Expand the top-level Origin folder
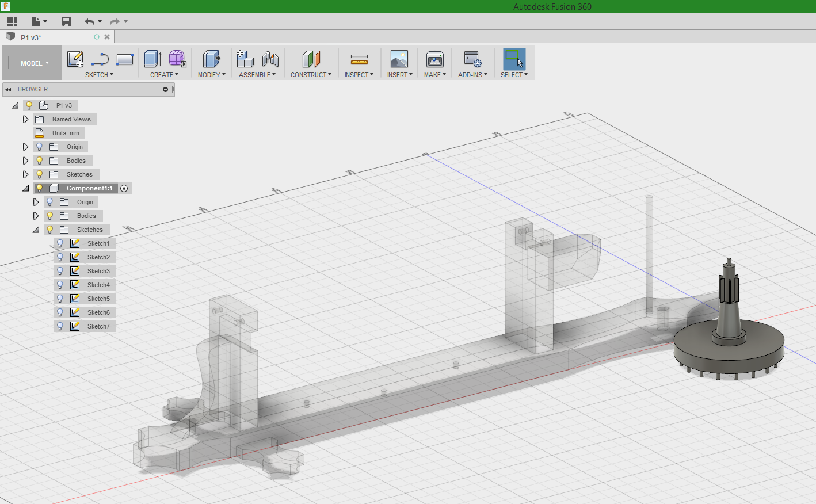Screen dimensions: 816x504 pos(25,147)
